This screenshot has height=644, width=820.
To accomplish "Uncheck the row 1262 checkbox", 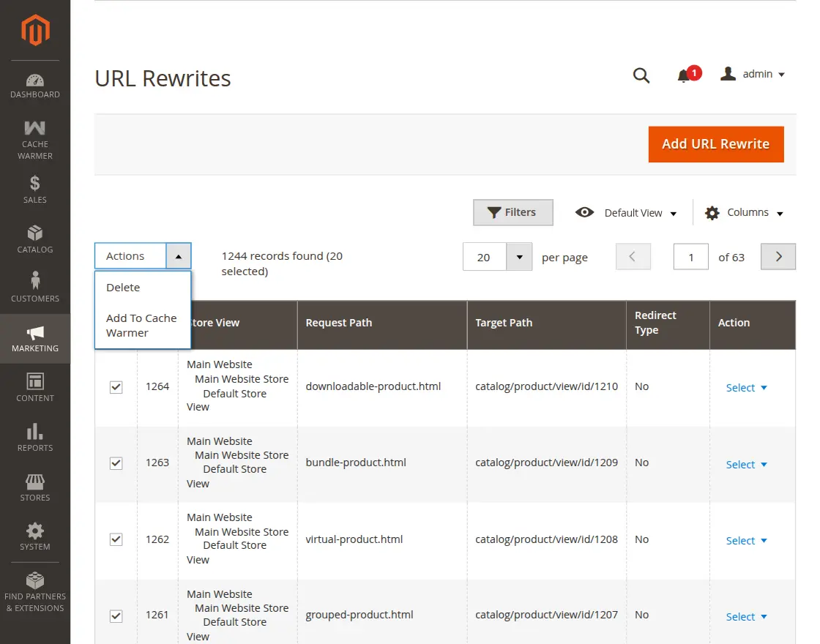I will [x=116, y=539].
